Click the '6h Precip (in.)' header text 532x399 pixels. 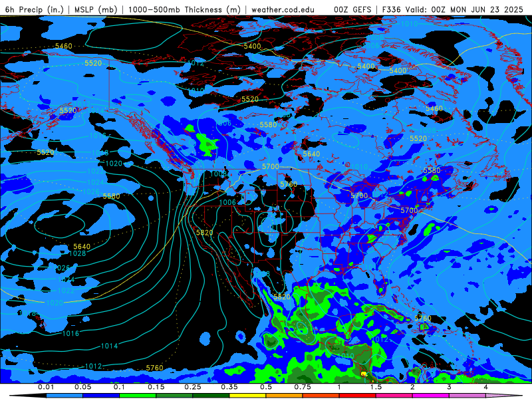tap(35, 9)
